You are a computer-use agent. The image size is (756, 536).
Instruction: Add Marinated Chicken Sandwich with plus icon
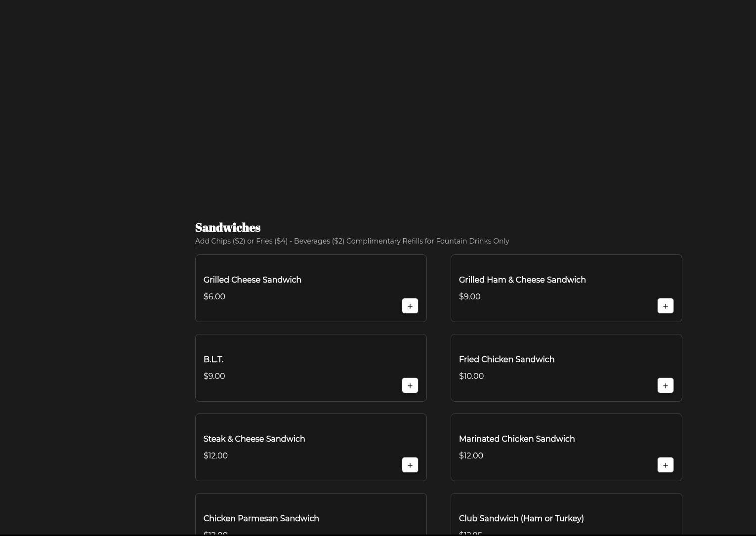point(665,465)
